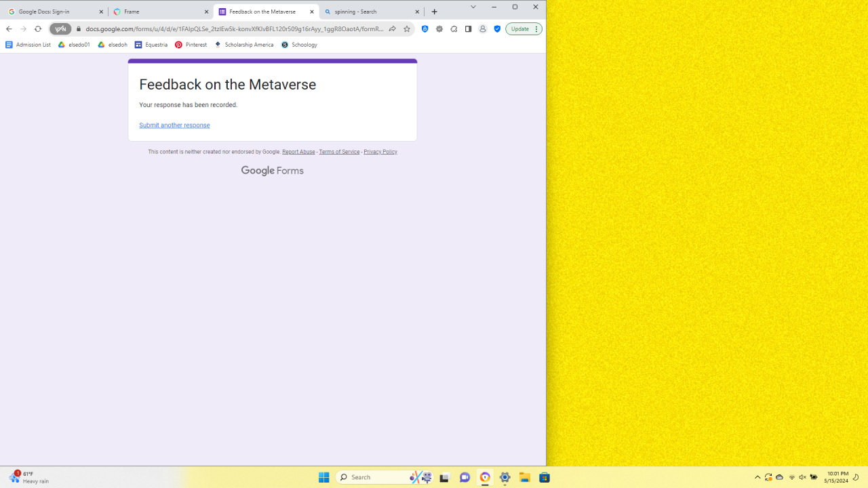Open the blue shield extension with keyhole
Screen dimensions: 868x488
click(425, 29)
